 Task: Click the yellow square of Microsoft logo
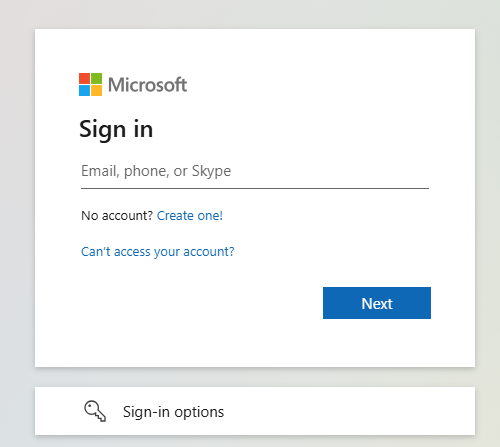[x=97, y=91]
